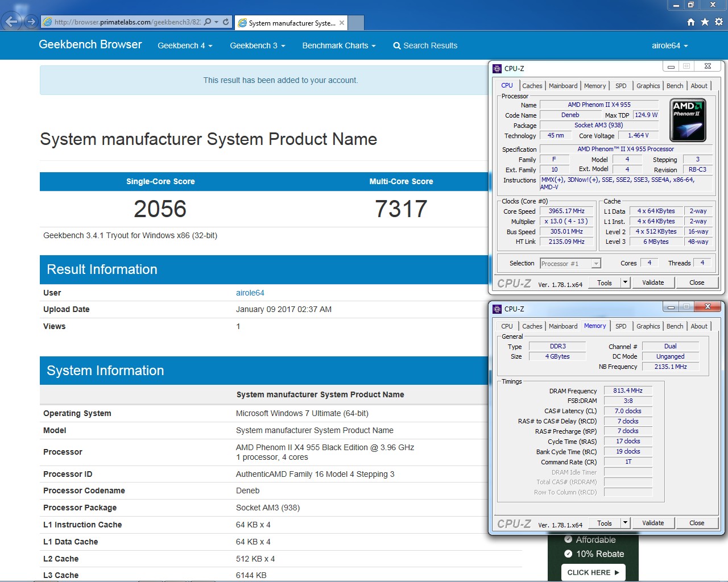This screenshot has height=582, width=728.
Task: Open the browser Home icon
Action: point(691,22)
